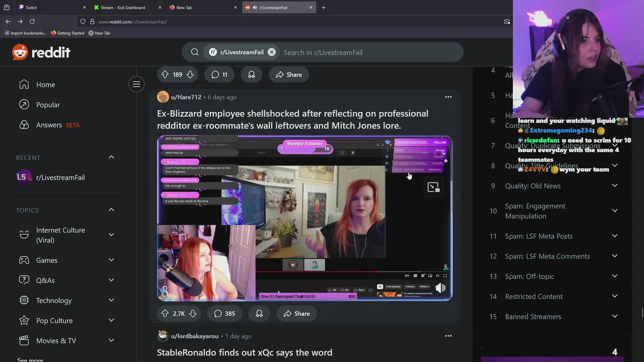
Task: Click the shield icon in address bar
Action: click(x=83, y=22)
